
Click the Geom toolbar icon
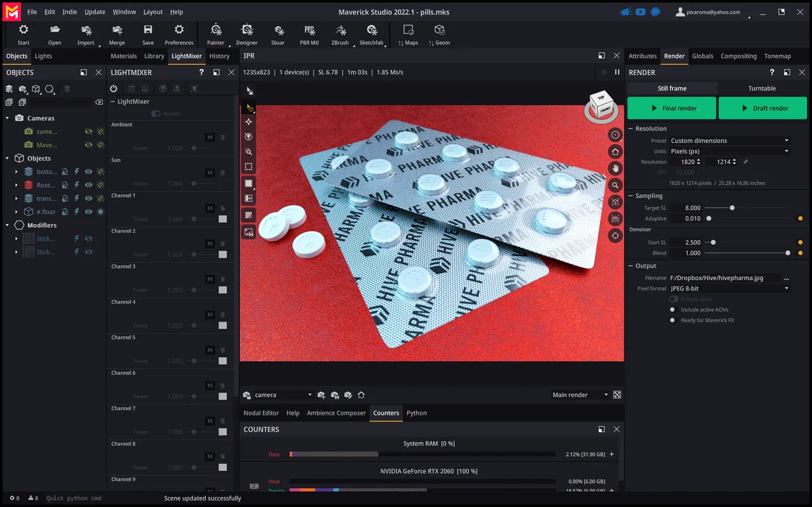tap(439, 30)
